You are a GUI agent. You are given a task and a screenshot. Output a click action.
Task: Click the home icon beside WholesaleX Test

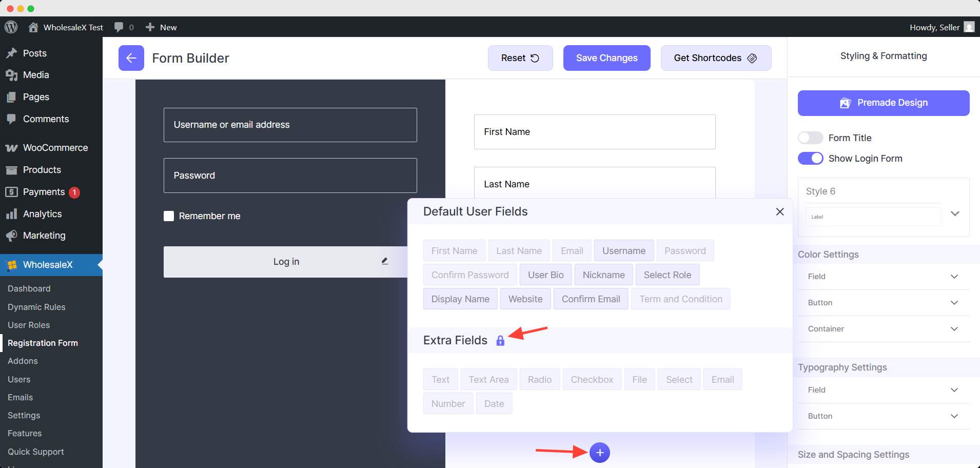click(x=33, y=27)
